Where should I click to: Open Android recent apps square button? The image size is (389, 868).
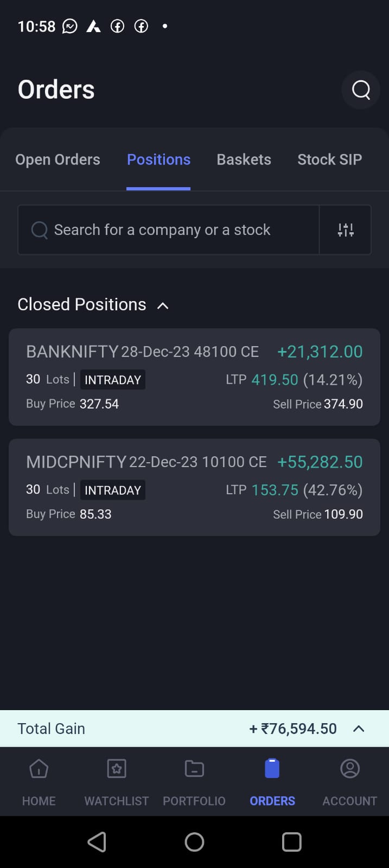pyautogui.click(x=291, y=842)
